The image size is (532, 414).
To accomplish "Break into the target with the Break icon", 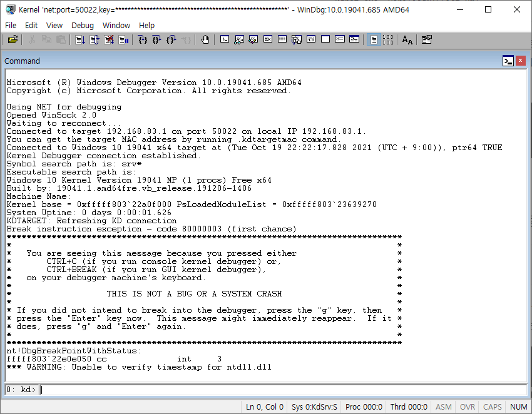I will pos(121,39).
